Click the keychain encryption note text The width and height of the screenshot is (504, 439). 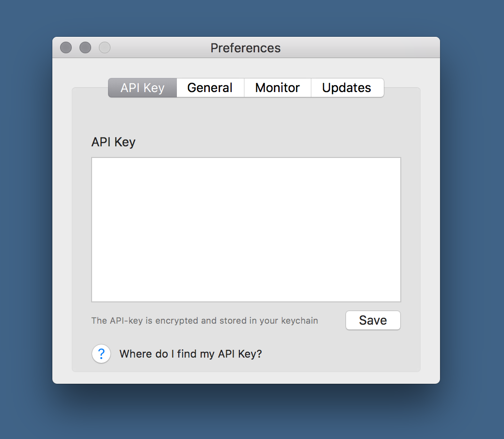pyautogui.click(x=205, y=321)
